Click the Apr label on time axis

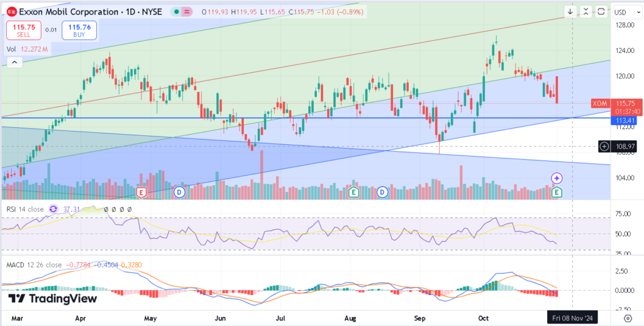(x=80, y=318)
